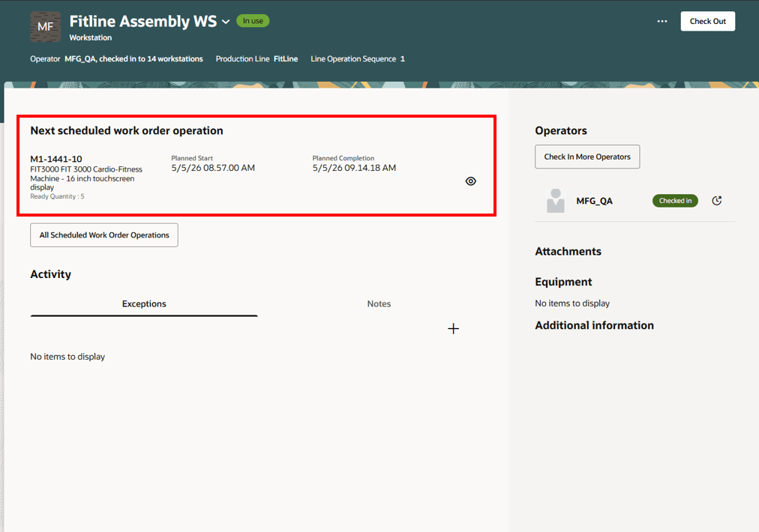
Task: Open the workstation switcher chevron beside Fitline Assembly WS
Action: point(226,22)
